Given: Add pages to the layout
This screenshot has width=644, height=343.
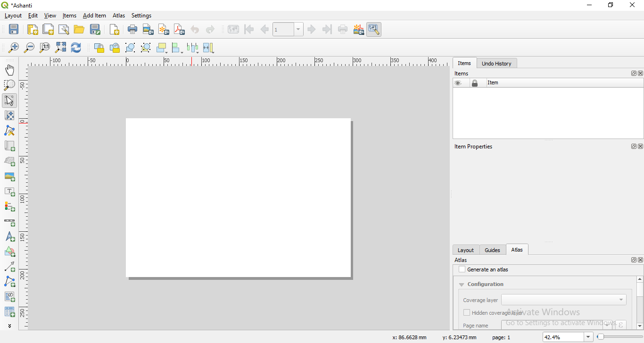Looking at the screenshot, I should tap(114, 29).
